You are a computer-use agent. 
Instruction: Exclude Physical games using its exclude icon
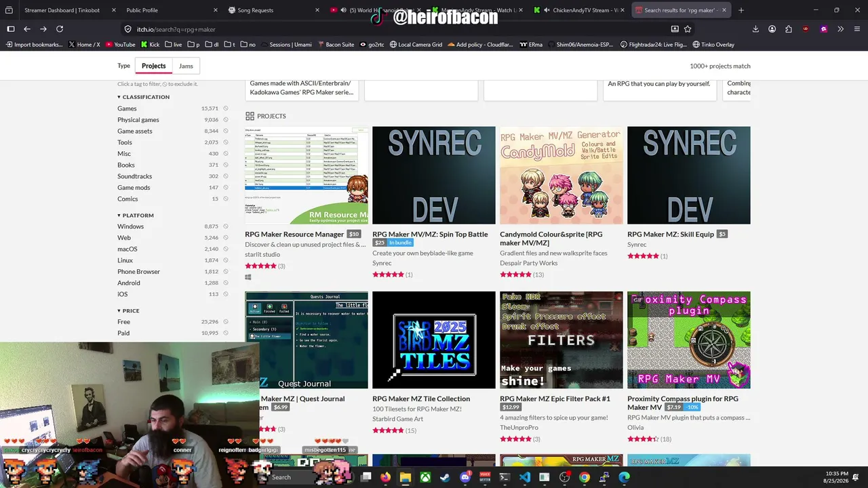226,120
